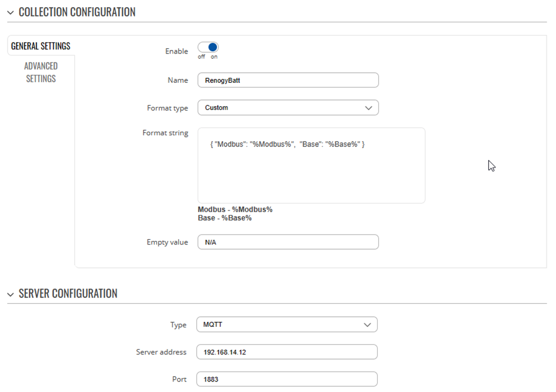
Task: Click the Collection Configuration heading text
Action: pyautogui.click(x=77, y=12)
